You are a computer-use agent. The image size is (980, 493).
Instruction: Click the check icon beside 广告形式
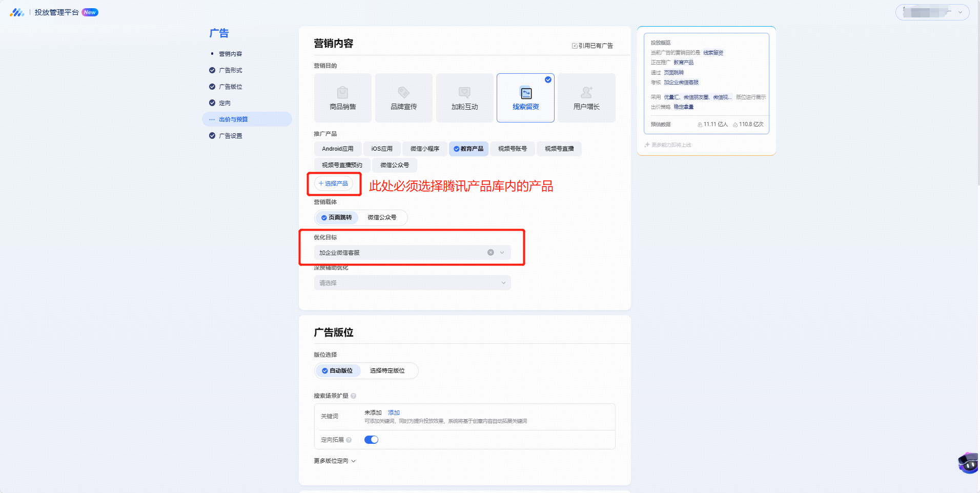click(x=212, y=70)
